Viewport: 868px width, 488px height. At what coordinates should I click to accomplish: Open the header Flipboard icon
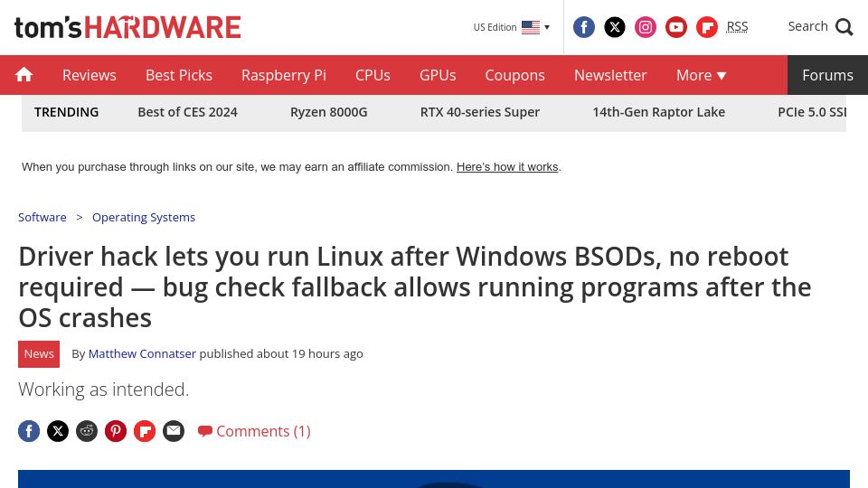[706, 27]
